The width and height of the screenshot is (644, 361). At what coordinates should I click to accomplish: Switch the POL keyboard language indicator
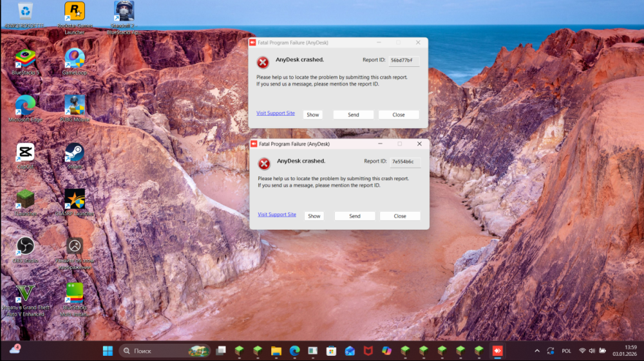566,351
